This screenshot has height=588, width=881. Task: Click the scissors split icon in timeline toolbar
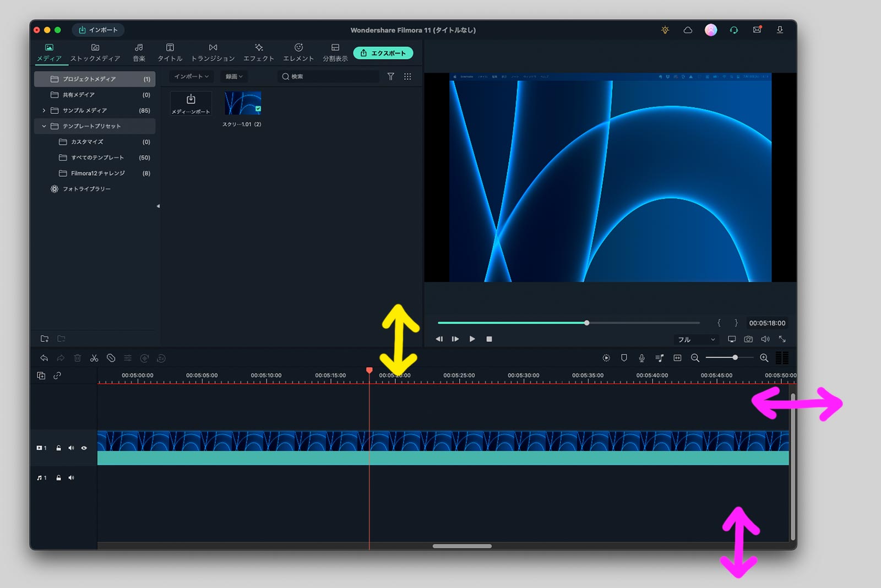pyautogui.click(x=94, y=358)
